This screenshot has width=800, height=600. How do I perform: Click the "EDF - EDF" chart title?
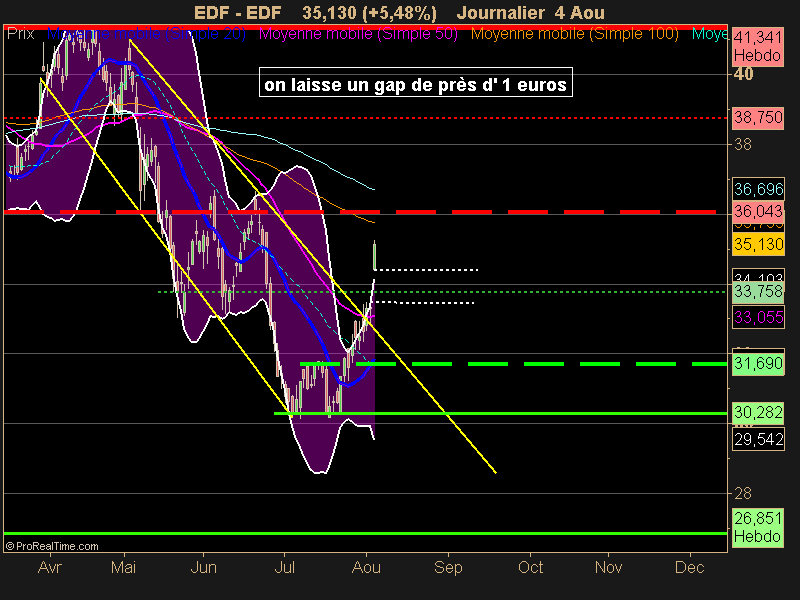click(238, 13)
